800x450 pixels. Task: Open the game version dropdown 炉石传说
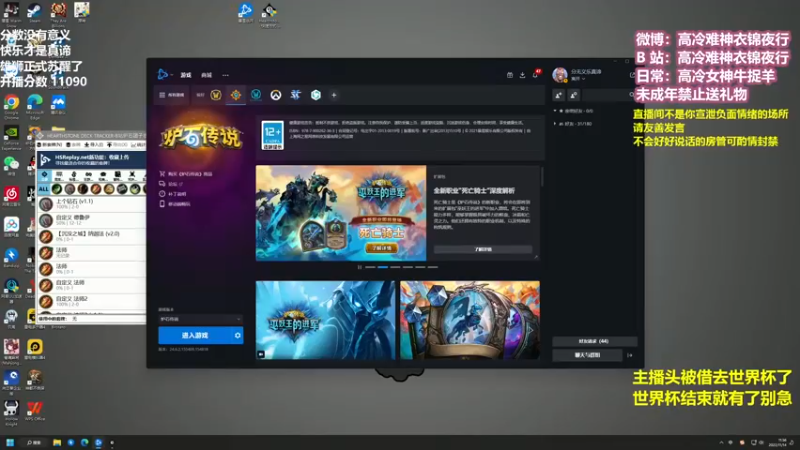point(201,319)
